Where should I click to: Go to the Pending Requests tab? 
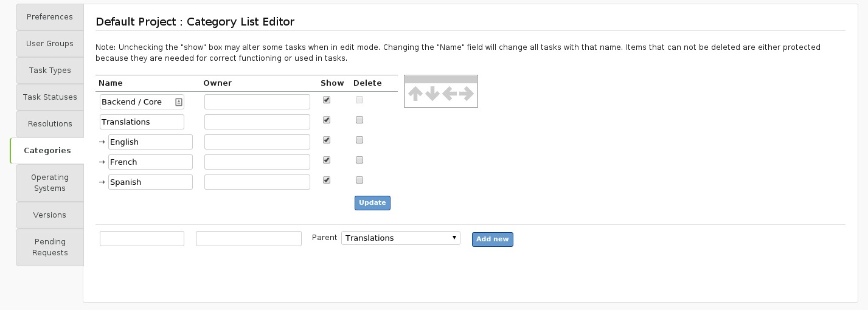50,247
